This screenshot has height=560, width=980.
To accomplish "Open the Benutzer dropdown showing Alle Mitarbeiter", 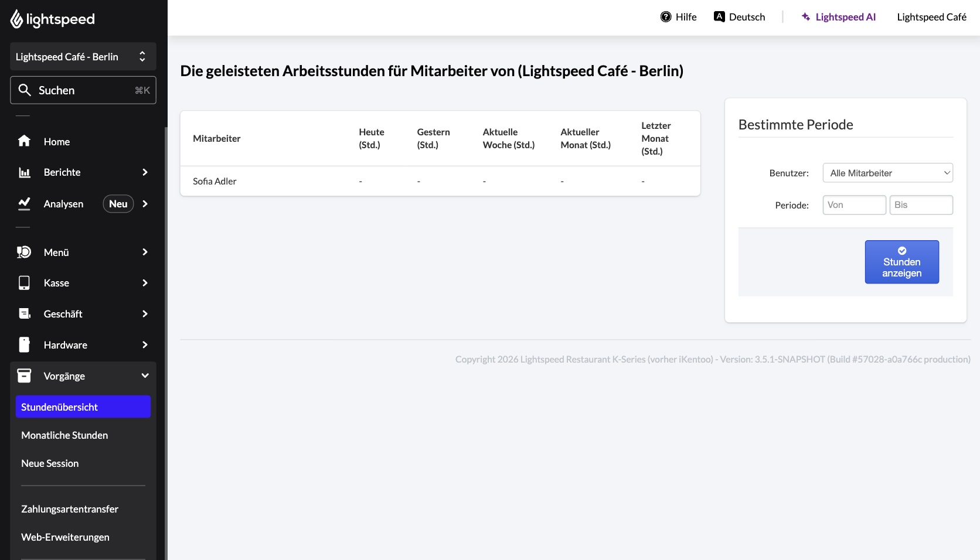I will (x=887, y=173).
